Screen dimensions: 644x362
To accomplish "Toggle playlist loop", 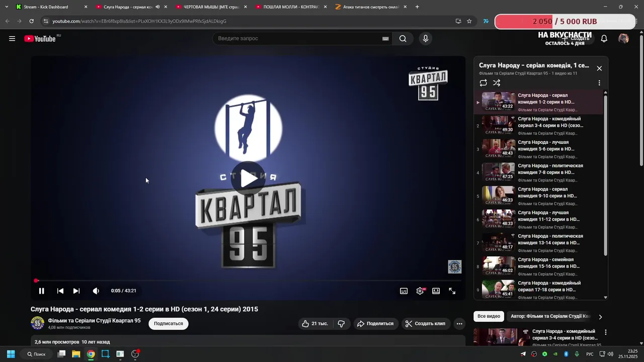I will point(484,83).
